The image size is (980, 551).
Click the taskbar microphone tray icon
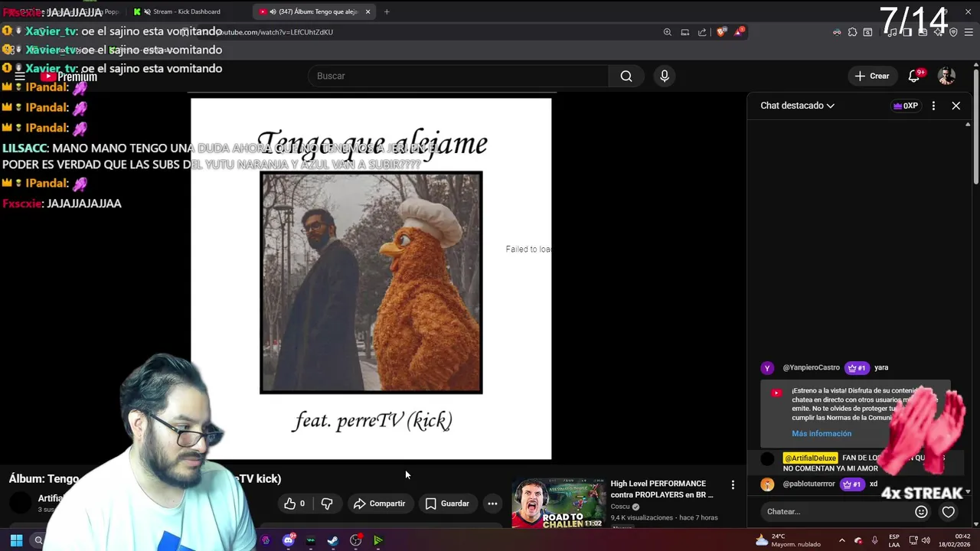(875, 540)
